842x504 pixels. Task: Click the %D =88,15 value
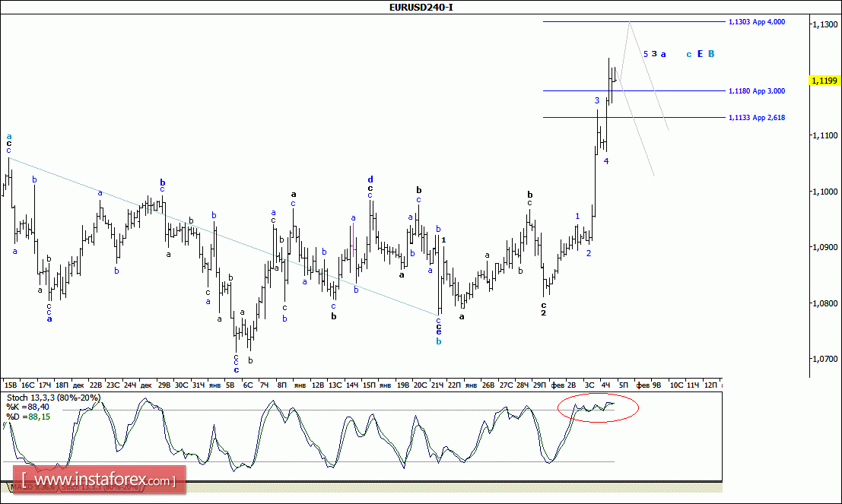click(x=28, y=417)
